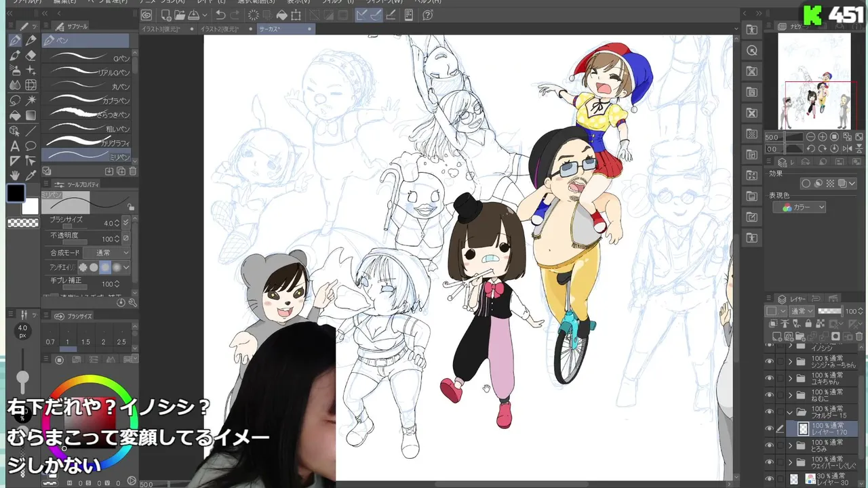Select the Lasso selection tool
868x488 pixels.
(x=15, y=100)
